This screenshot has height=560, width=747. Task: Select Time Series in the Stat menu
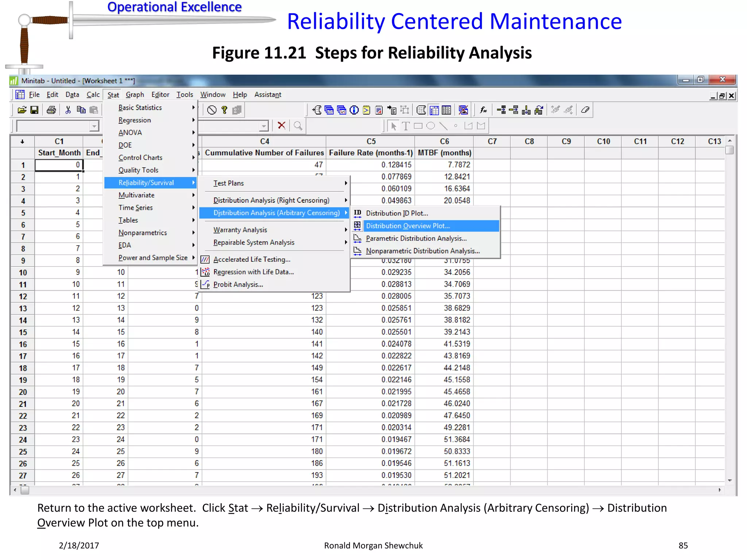150,208
